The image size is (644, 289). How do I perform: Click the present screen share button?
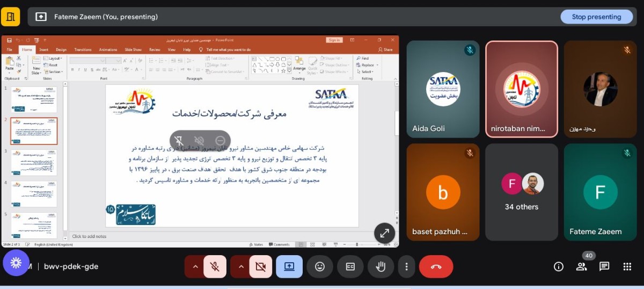tap(289, 266)
